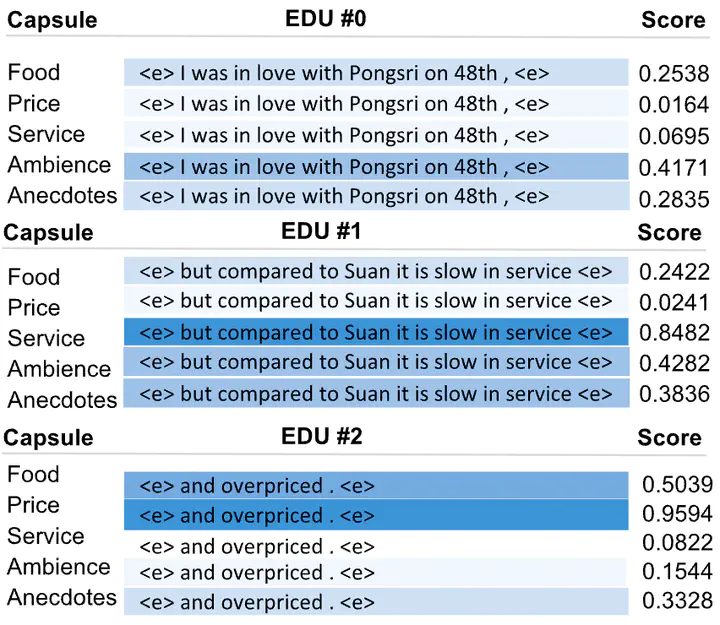The image size is (720, 625).
Task: Click the Anecdotes bar in EDU #1
Action: click(x=376, y=394)
